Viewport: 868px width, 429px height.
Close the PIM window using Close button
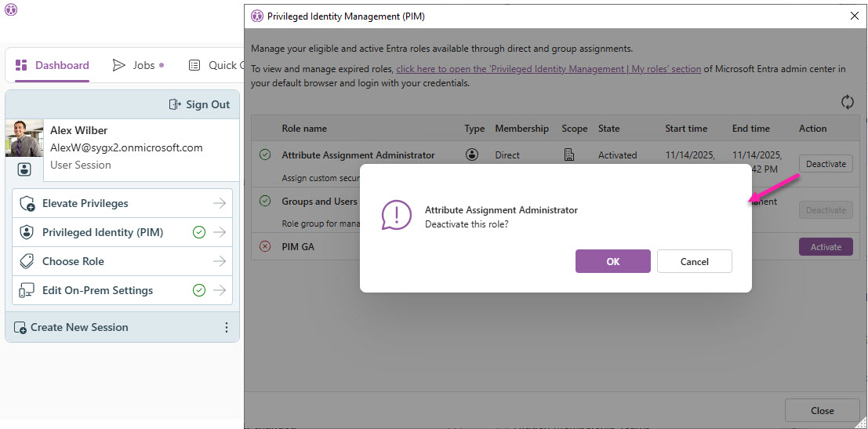pyautogui.click(x=822, y=411)
